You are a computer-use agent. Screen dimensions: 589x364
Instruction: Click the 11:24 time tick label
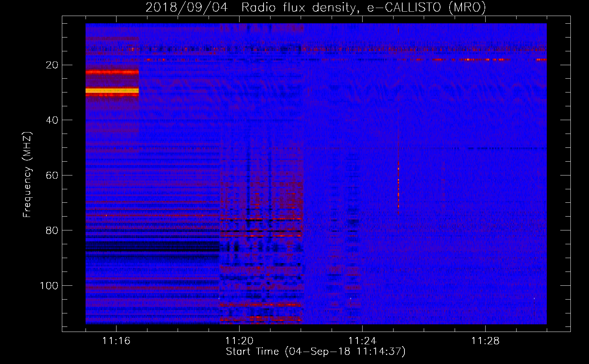tap(362, 341)
